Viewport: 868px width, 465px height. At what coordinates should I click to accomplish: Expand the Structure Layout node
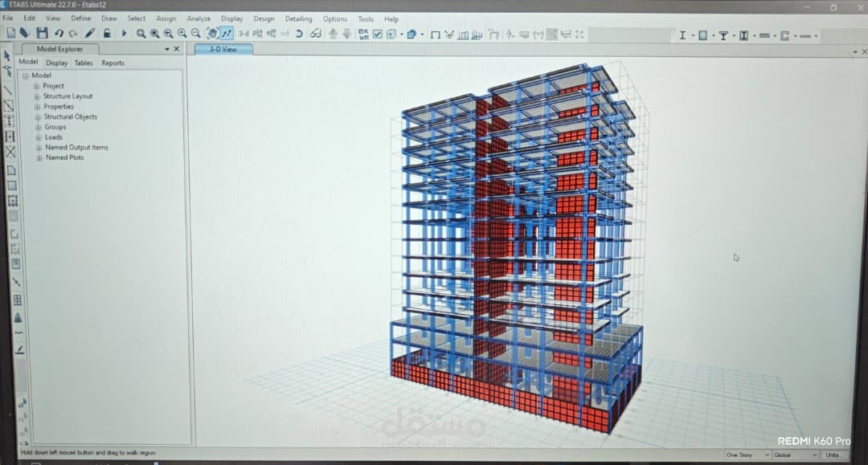point(37,96)
